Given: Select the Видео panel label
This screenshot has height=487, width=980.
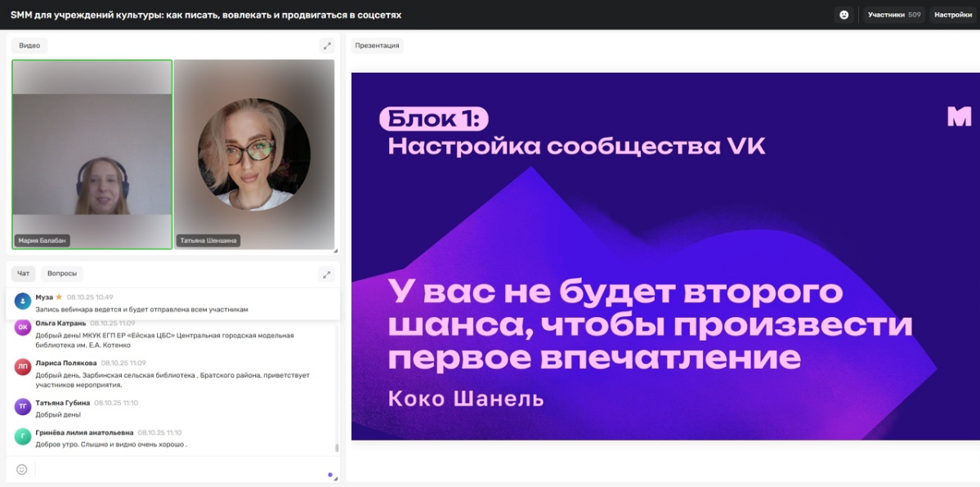Looking at the screenshot, I should pyautogui.click(x=29, y=46).
